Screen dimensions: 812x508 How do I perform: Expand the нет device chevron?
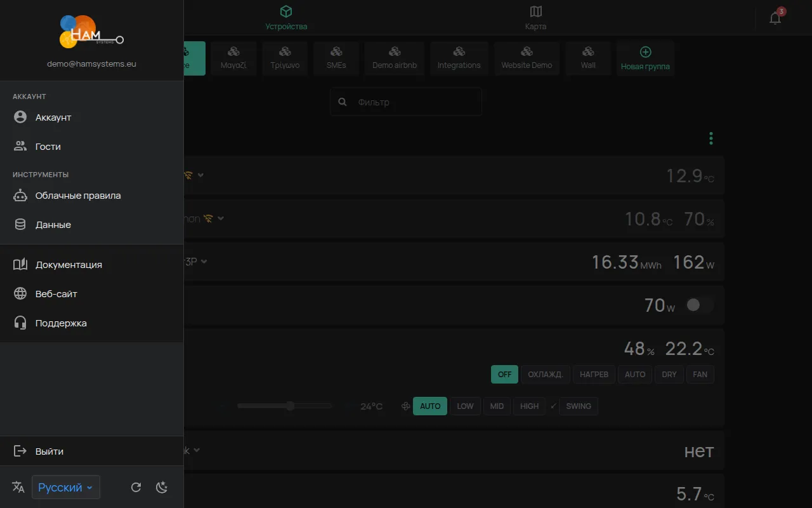pyautogui.click(x=197, y=450)
